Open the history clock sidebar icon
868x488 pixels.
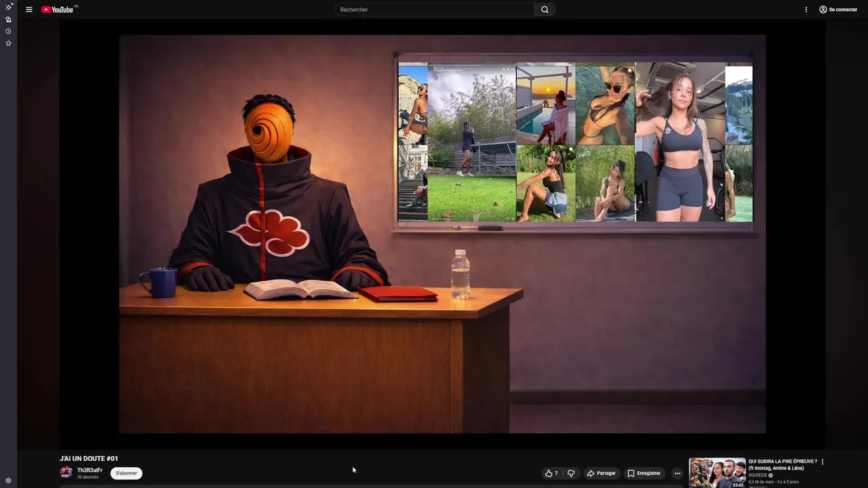coord(8,31)
